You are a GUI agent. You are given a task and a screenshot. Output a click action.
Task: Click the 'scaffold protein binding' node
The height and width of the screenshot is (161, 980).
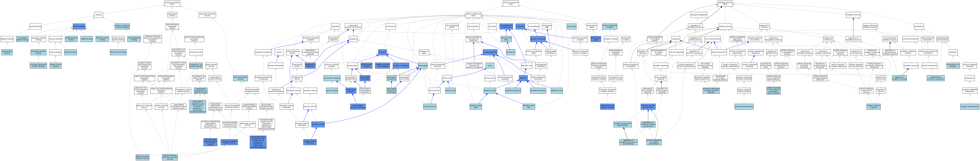(x=71, y=39)
